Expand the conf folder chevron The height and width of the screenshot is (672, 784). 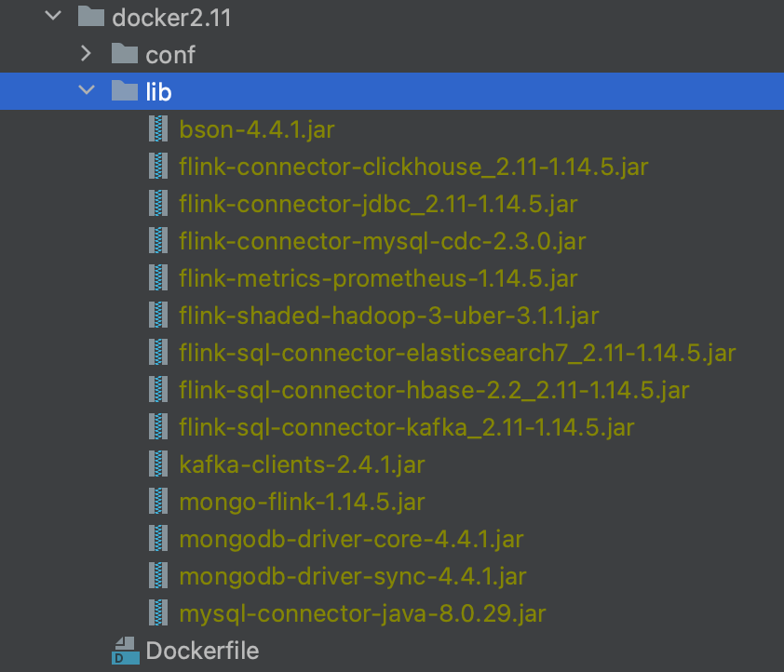pyautogui.click(x=87, y=54)
